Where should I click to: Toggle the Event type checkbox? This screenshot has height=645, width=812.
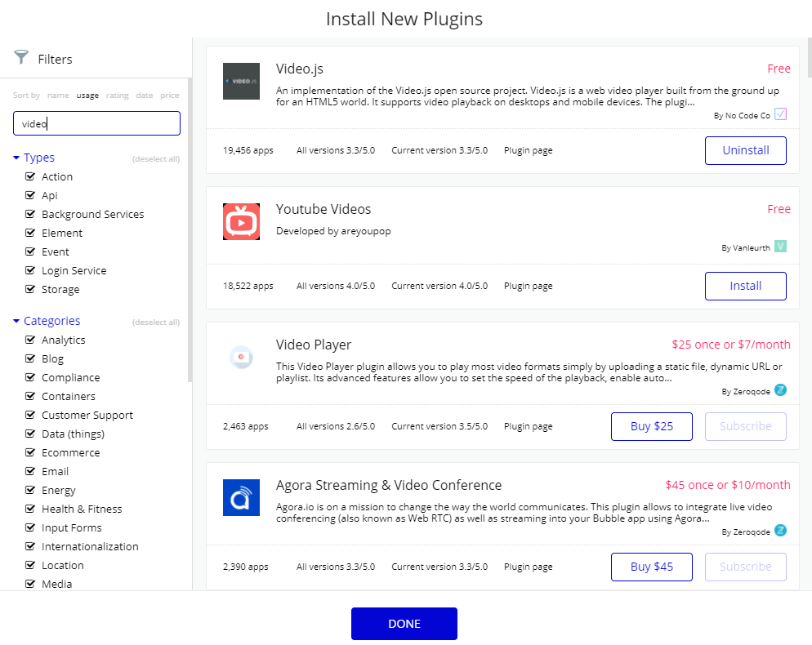(30, 251)
